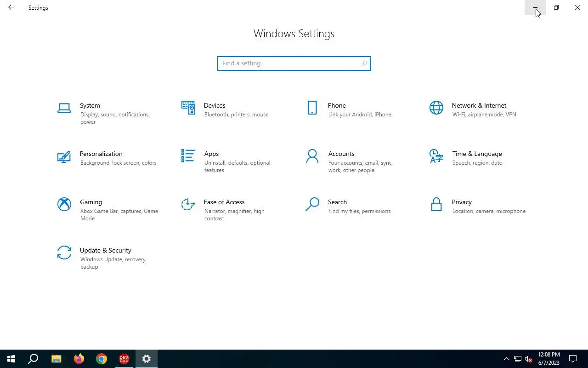588x368 pixels.
Task: Open the Apps list icon
Action: point(188,156)
